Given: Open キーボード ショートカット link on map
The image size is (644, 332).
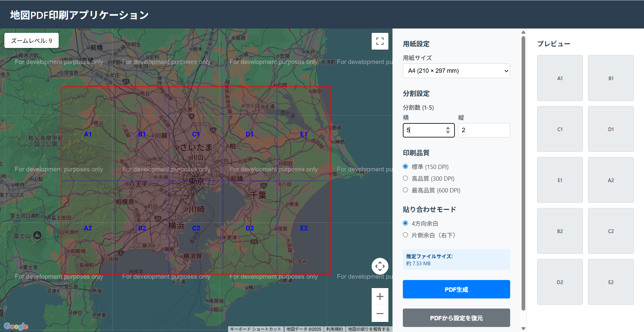Looking at the screenshot, I should (256, 329).
